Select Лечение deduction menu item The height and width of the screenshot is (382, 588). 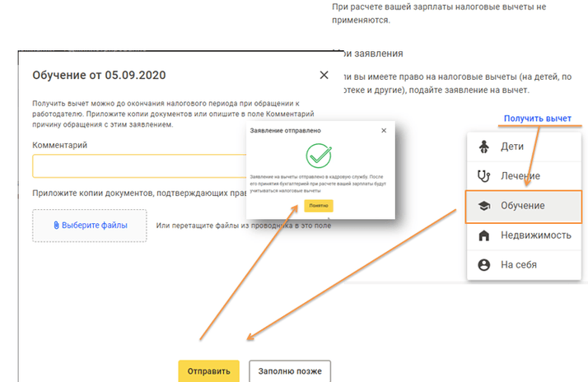(x=524, y=176)
